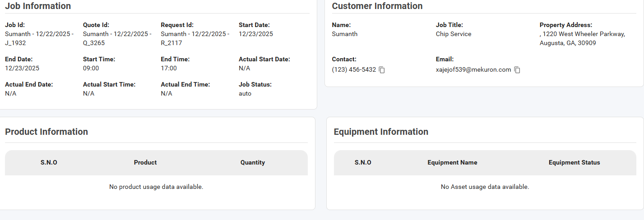Click the Start Time value 09:00
The height and width of the screenshot is (220, 644).
click(91, 68)
